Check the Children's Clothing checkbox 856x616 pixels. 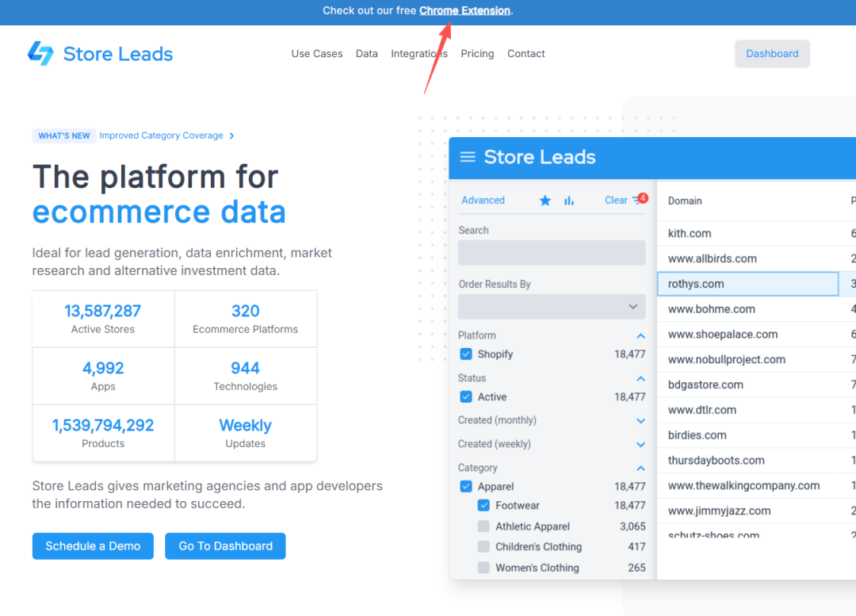point(483,547)
